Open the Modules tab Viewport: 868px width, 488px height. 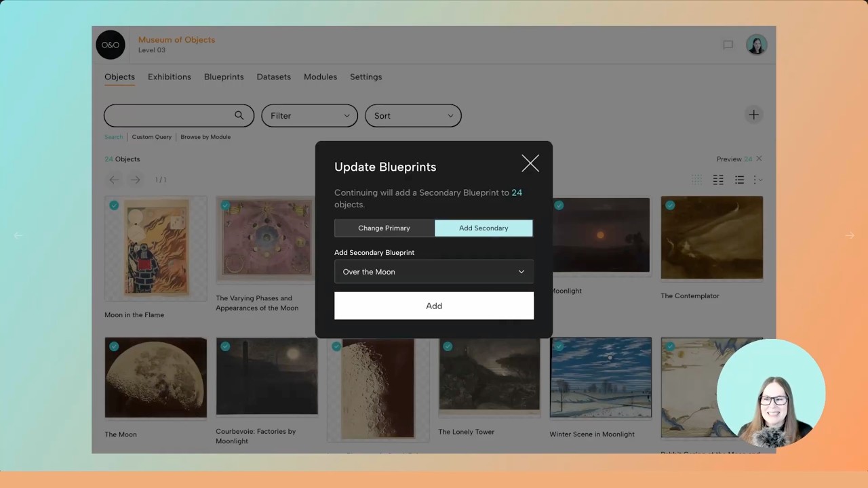[320, 77]
